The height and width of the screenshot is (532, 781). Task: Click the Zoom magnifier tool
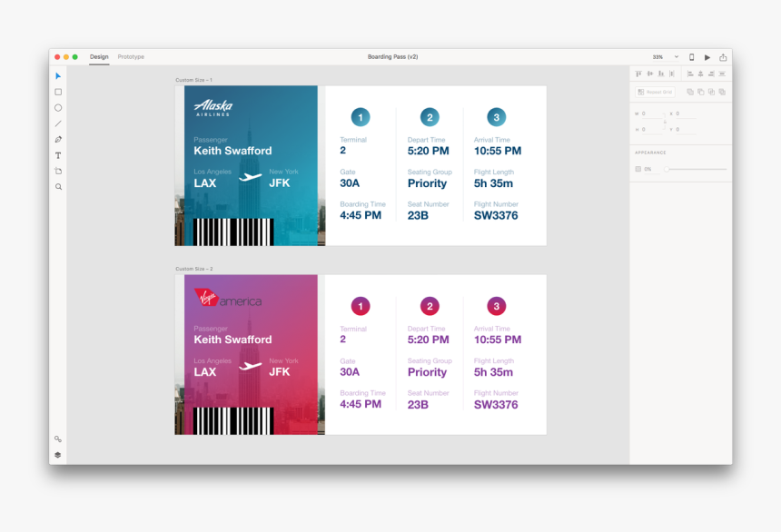click(x=58, y=187)
